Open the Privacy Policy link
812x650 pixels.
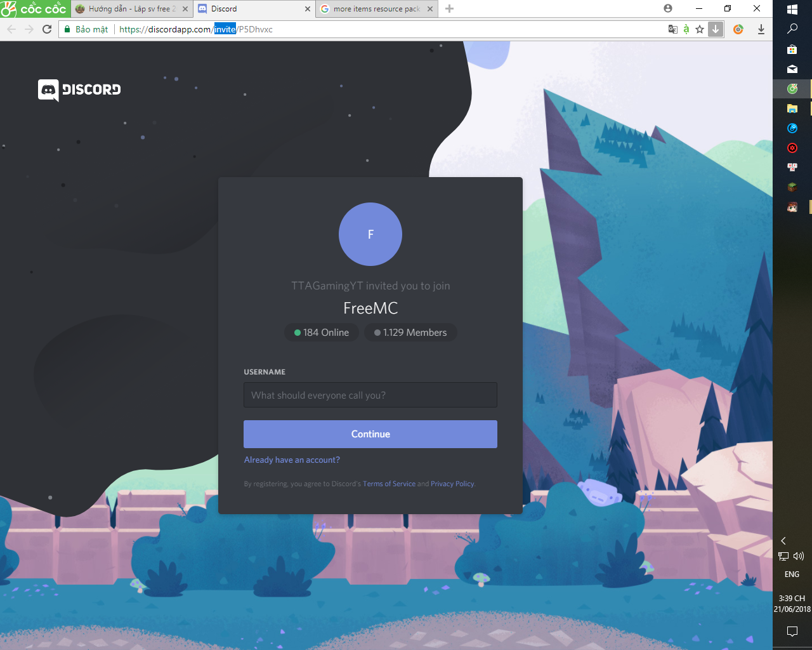(x=452, y=484)
